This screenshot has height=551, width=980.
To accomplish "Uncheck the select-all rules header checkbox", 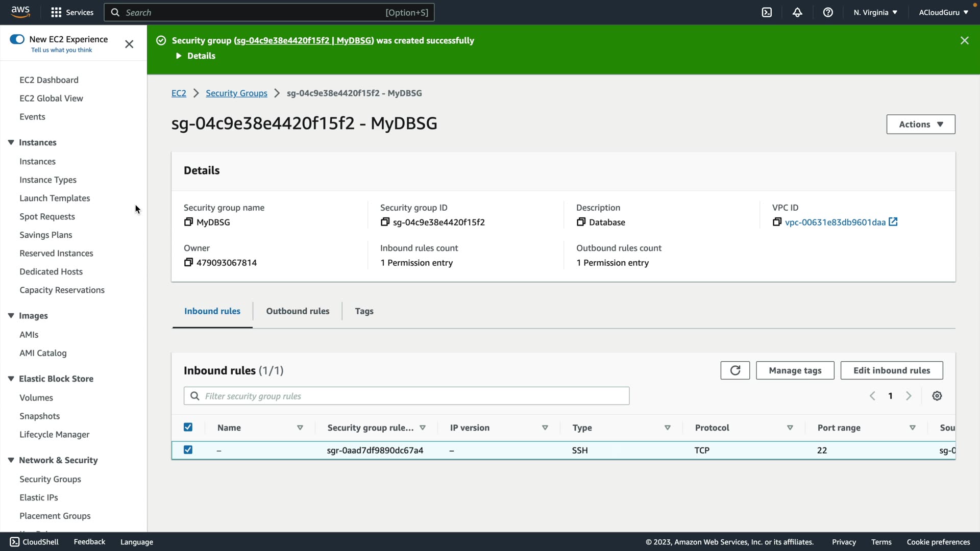I will (x=188, y=428).
